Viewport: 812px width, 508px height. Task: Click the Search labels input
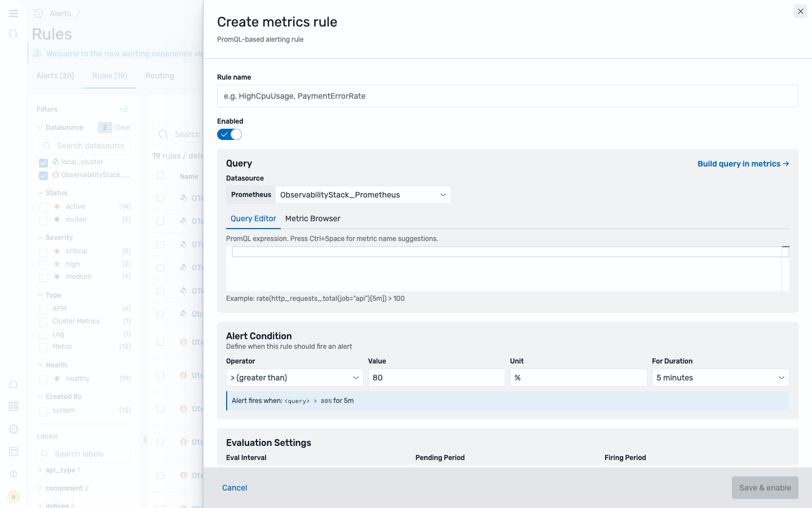pyautogui.click(x=83, y=454)
